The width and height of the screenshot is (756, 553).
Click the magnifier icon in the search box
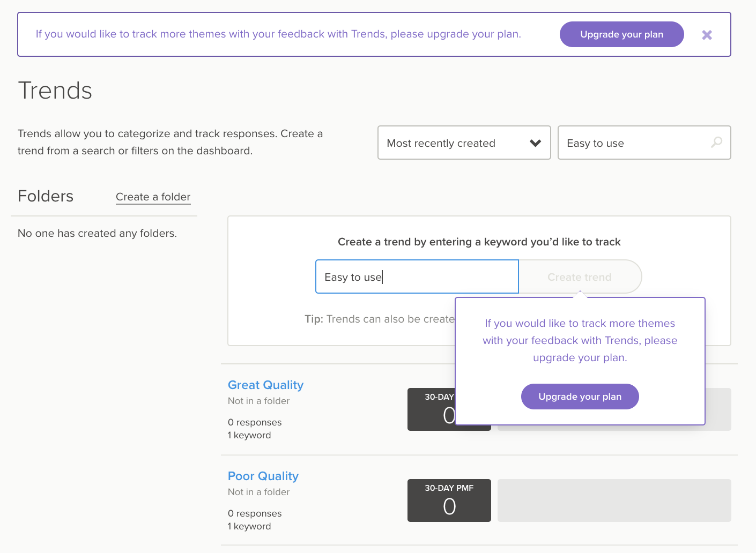tap(716, 143)
